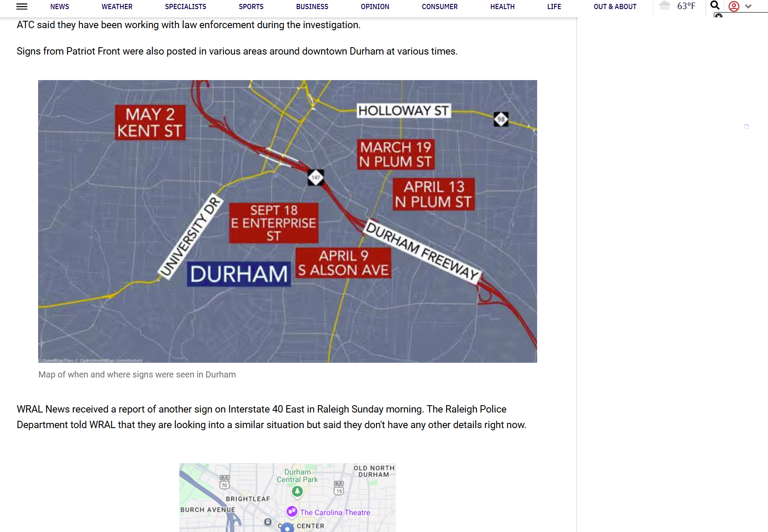Image resolution: width=768 pixels, height=532 pixels.
Task: Go to the Life section
Action: coord(554,6)
